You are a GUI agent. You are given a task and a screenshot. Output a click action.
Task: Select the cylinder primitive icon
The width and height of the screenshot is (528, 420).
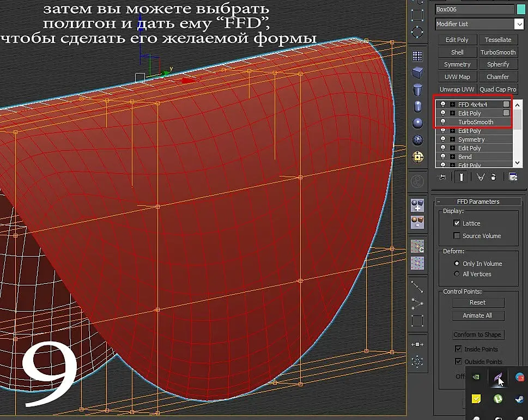417,89
